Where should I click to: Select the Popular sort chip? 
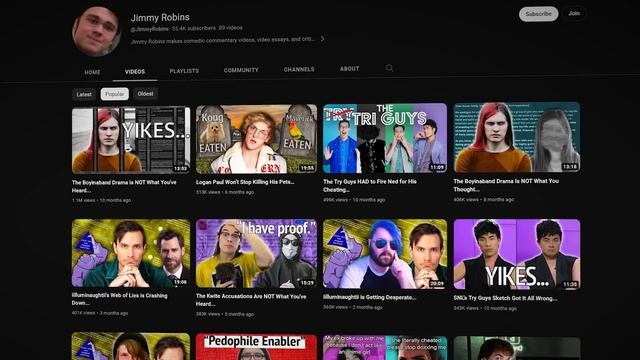(x=115, y=94)
